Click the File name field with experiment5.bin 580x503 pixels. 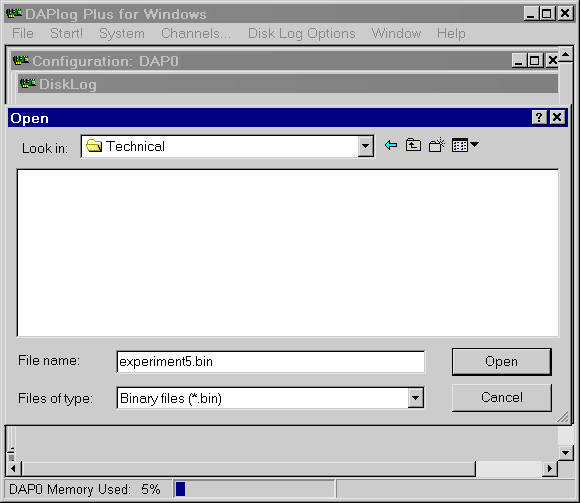(x=270, y=362)
